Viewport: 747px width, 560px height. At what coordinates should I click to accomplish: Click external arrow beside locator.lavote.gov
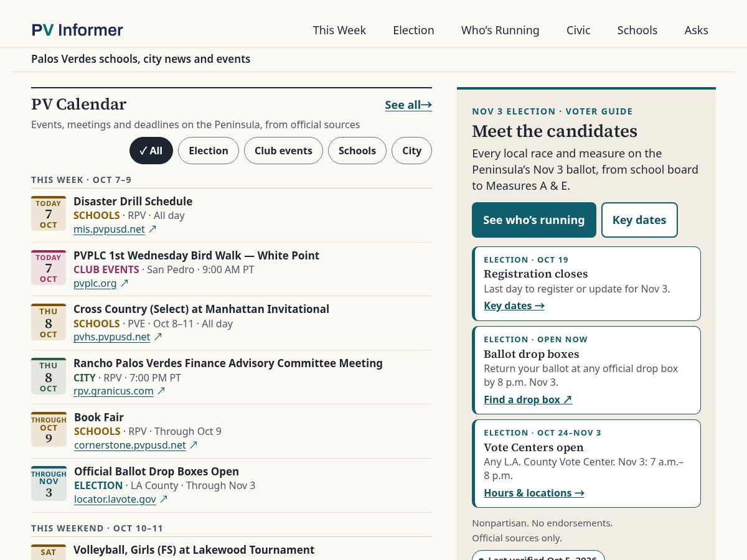pyautogui.click(x=164, y=499)
